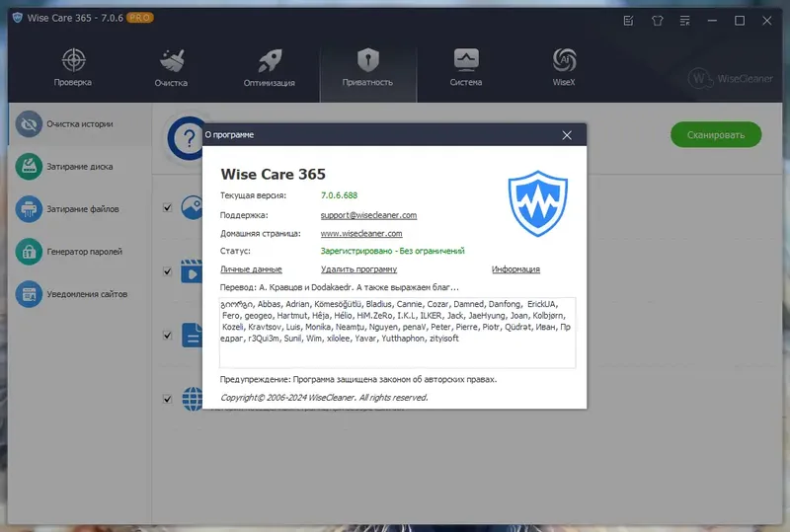The height and width of the screenshot is (532, 790).
Task: Click the PRO badge in title bar
Action: coord(139,18)
